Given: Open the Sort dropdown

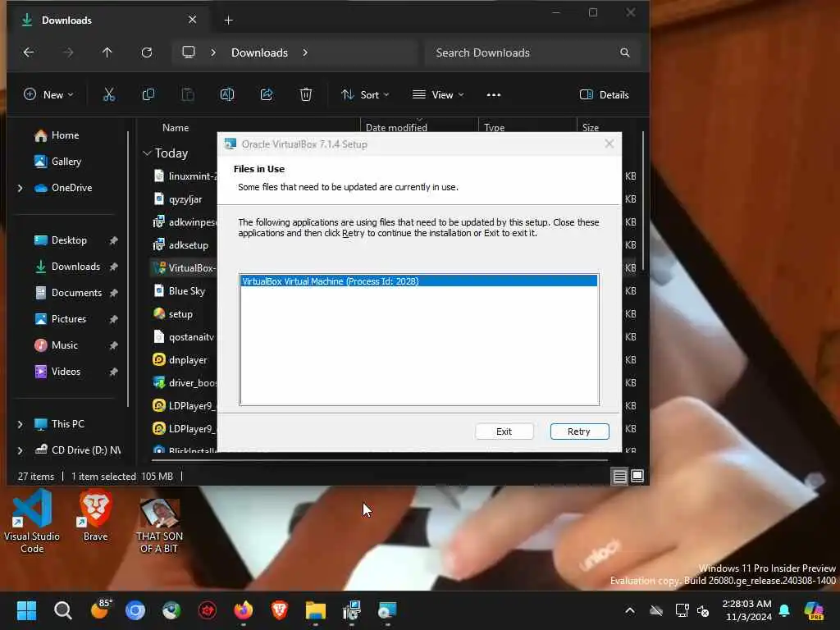Looking at the screenshot, I should point(365,95).
